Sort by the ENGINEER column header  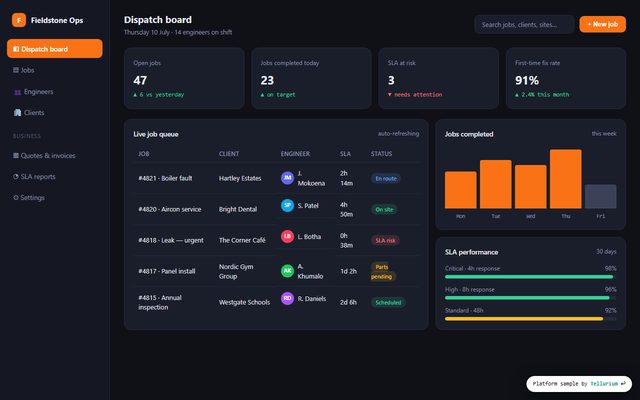pyautogui.click(x=295, y=154)
